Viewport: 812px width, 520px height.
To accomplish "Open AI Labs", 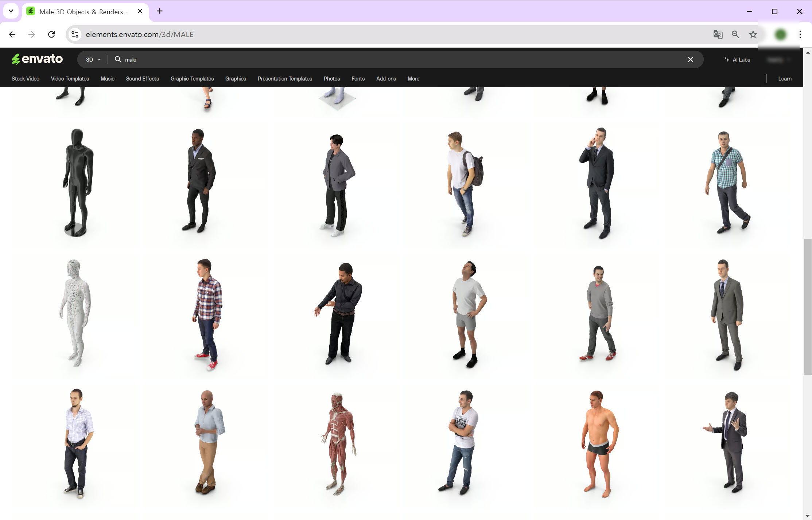I will (737, 60).
